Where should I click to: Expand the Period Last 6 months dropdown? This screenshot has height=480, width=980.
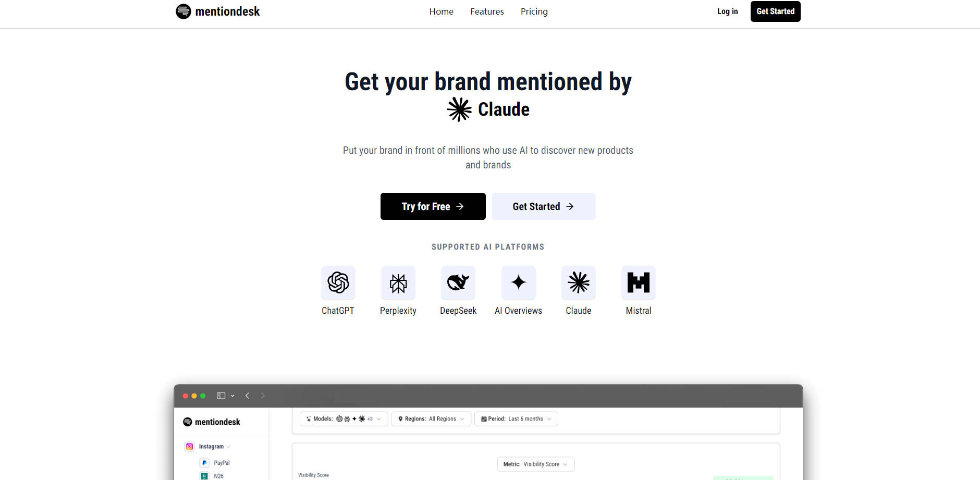tap(516, 419)
